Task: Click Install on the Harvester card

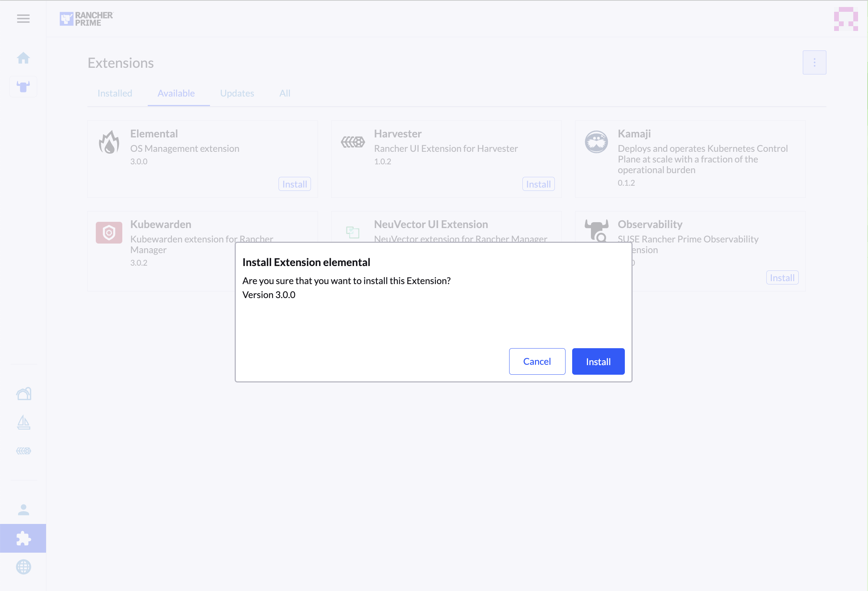Action: pos(538,184)
